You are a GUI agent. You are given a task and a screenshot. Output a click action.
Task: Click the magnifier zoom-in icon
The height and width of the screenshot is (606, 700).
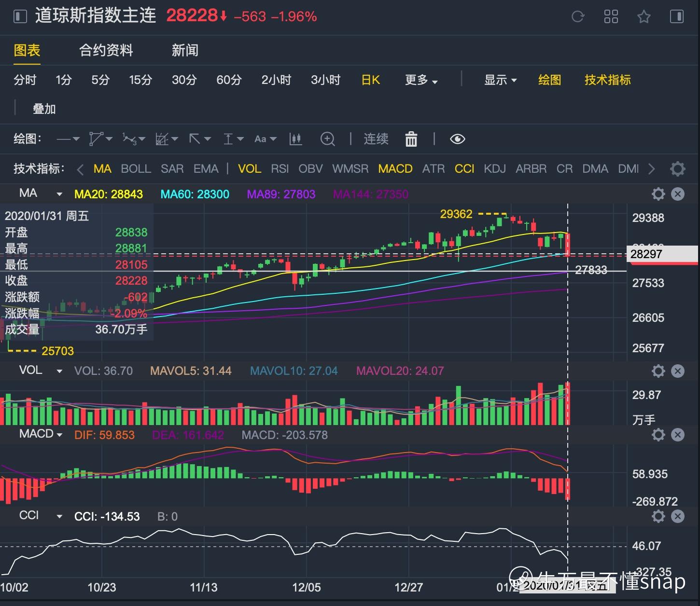[x=328, y=139]
